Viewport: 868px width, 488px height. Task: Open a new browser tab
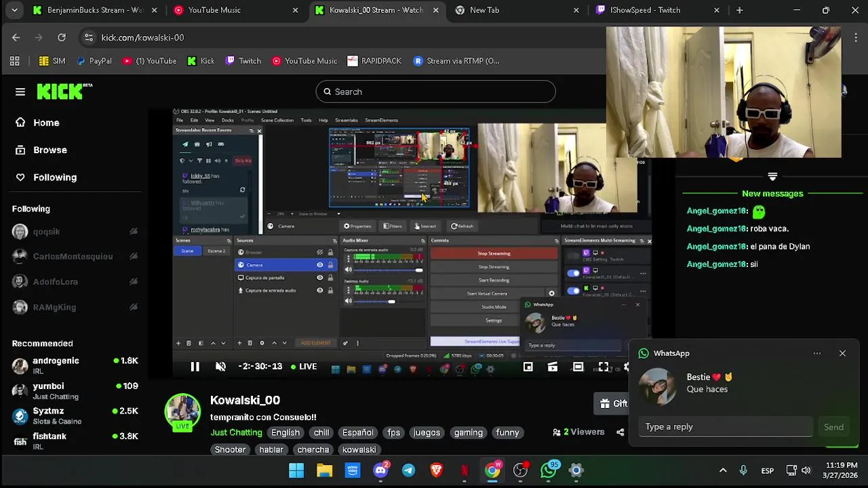point(739,10)
